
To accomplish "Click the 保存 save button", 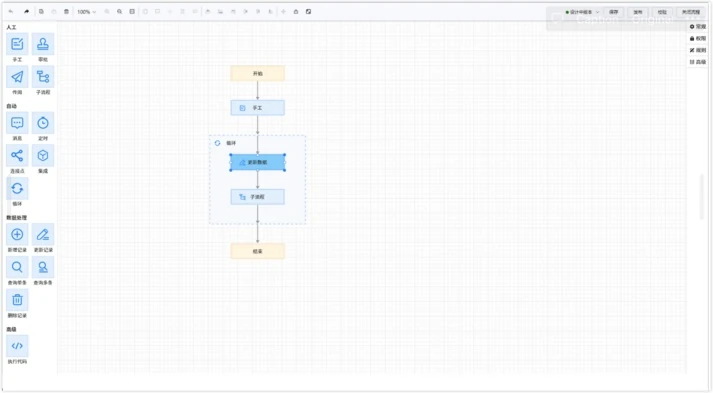I will [x=614, y=12].
